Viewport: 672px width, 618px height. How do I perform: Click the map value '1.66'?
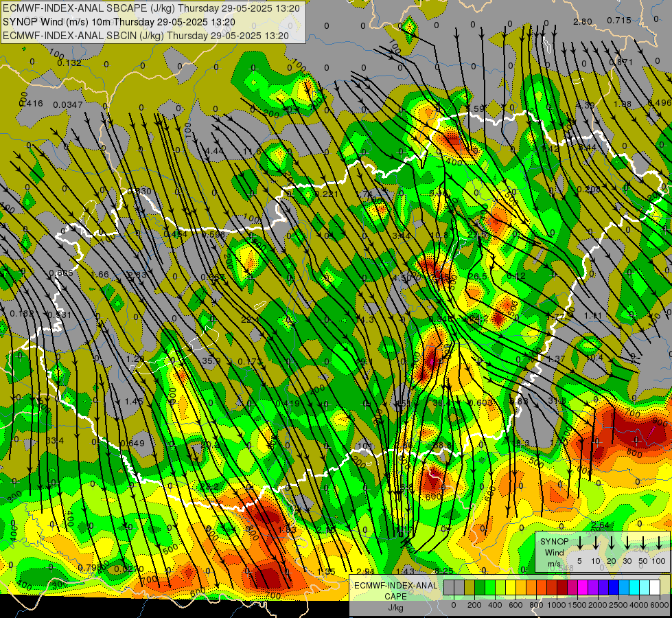click(x=100, y=275)
